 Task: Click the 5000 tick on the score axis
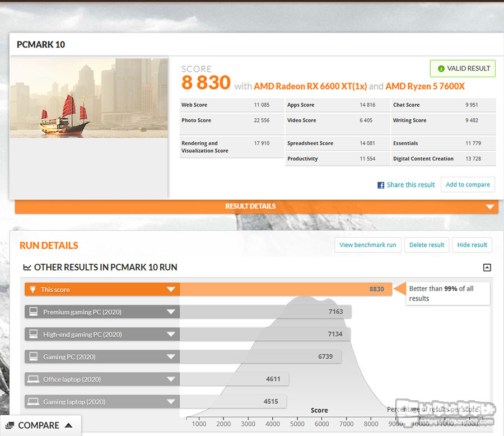[x=297, y=424]
